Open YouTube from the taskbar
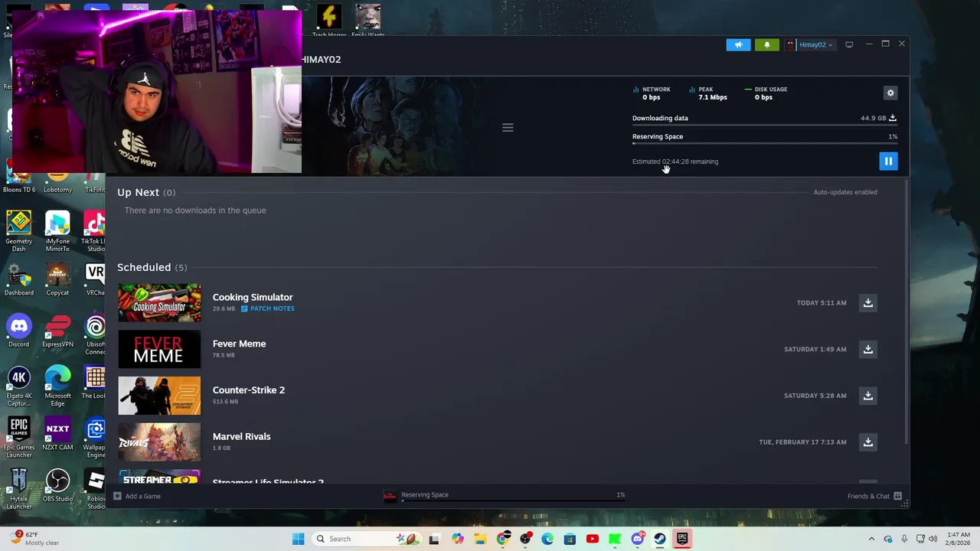The height and width of the screenshot is (551, 980). [592, 539]
